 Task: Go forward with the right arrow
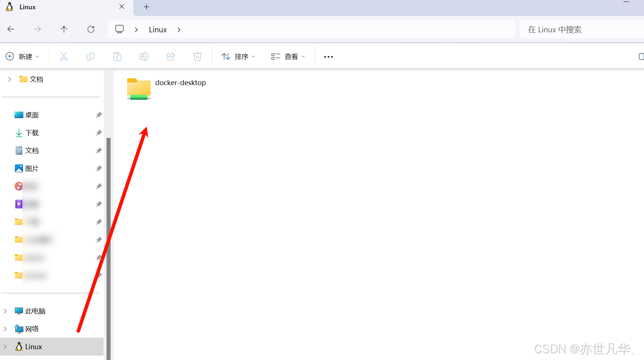click(37, 29)
